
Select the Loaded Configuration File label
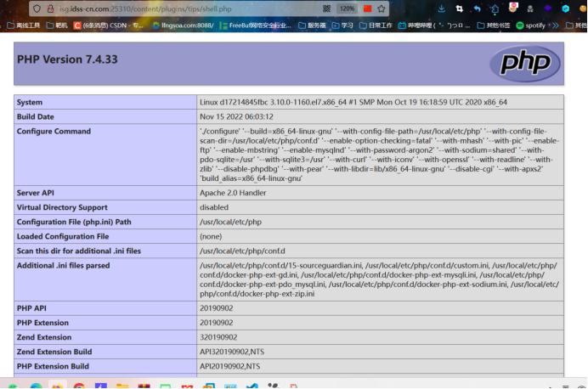63,236
